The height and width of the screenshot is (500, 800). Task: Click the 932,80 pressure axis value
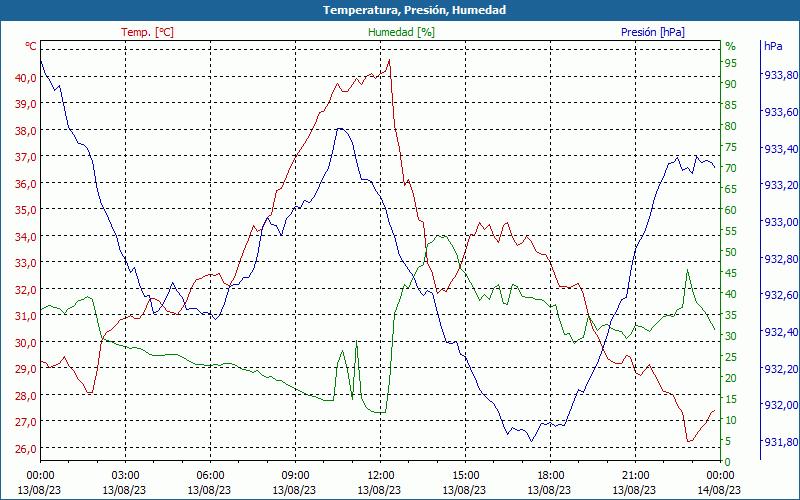[781, 259]
